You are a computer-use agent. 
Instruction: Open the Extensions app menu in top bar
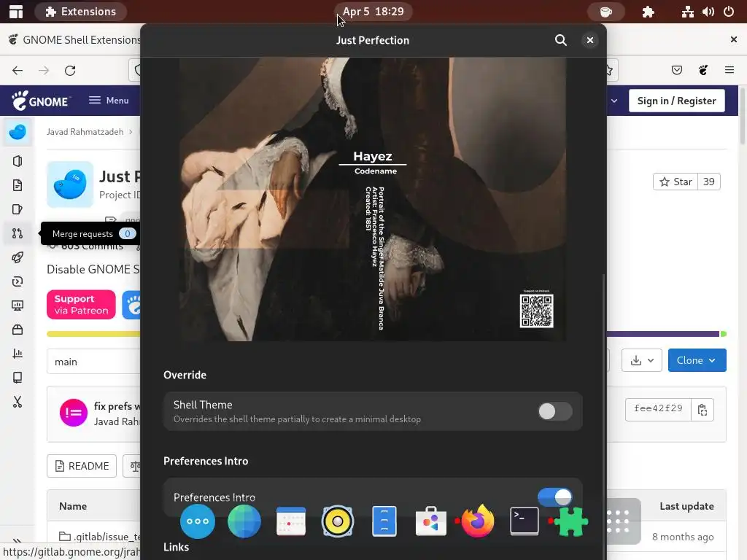81,12
